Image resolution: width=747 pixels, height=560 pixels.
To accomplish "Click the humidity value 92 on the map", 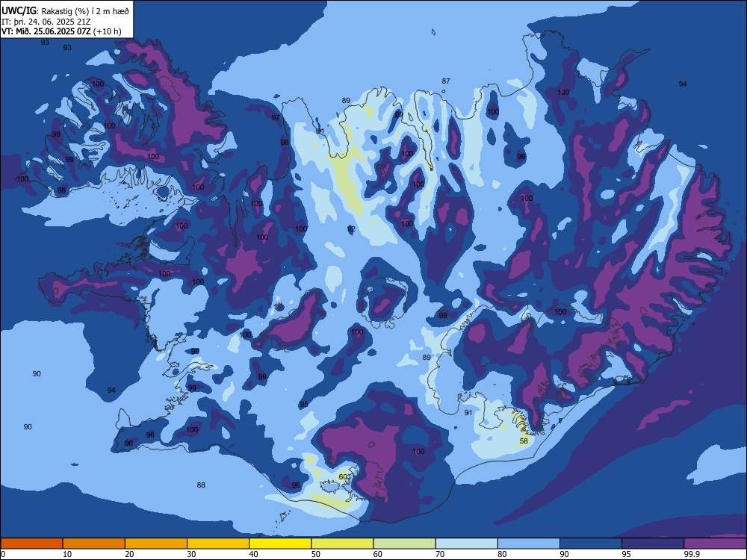I will click(x=351, y=229).
